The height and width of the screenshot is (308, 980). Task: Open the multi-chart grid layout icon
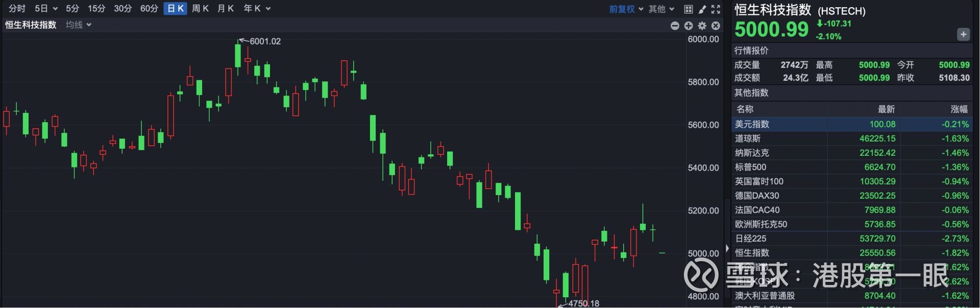click(x=689, y=9)
